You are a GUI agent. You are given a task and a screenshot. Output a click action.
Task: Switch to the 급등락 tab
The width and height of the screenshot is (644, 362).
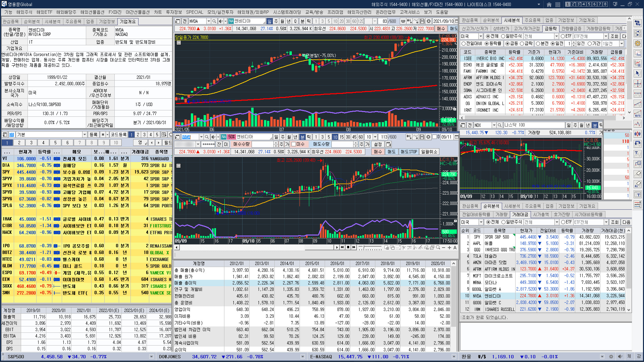(x=550, y=29)
